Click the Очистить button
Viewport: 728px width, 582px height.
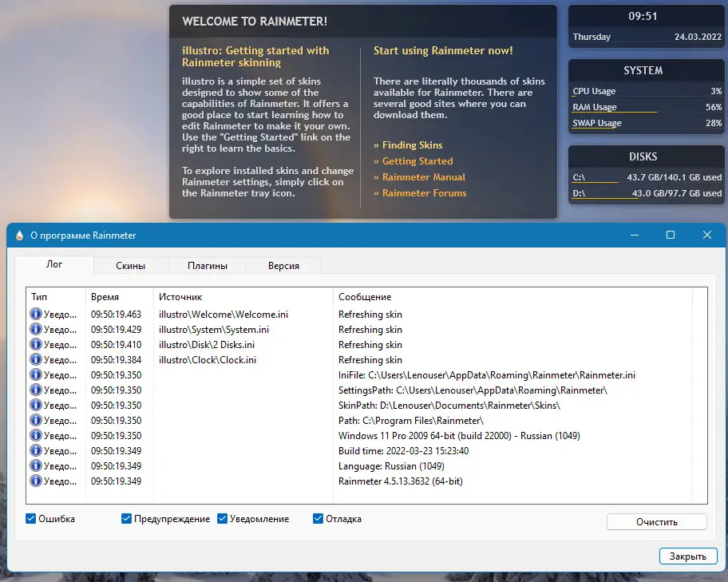[x=656, y=521]
